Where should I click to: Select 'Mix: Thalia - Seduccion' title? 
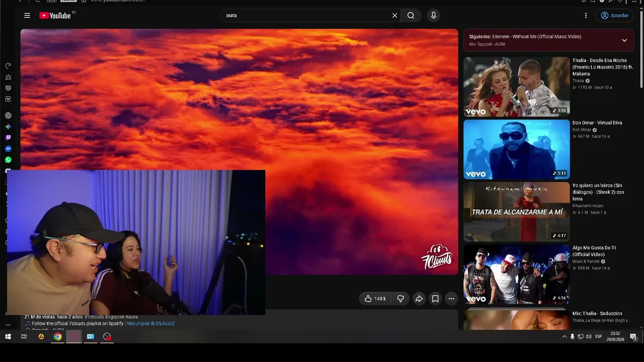click(x=597, y=313)
